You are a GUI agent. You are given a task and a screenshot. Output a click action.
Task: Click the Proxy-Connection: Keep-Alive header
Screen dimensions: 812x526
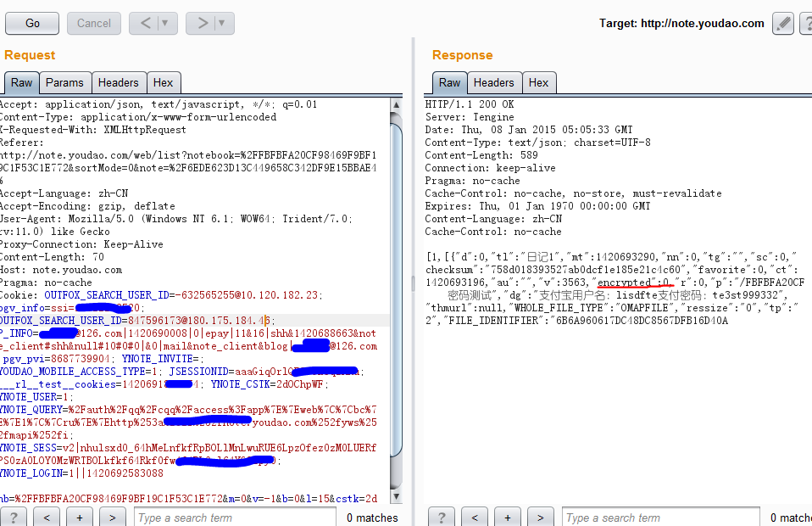[x=81, y=244]
